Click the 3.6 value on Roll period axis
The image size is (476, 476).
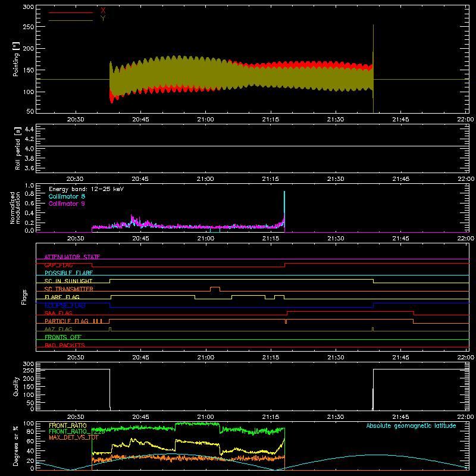[29, 168]
